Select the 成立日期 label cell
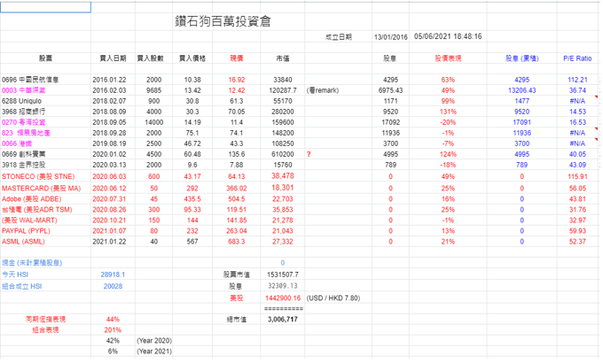This screenshot has height=364, width=603. pyautogui.click(x=339, y=37)
